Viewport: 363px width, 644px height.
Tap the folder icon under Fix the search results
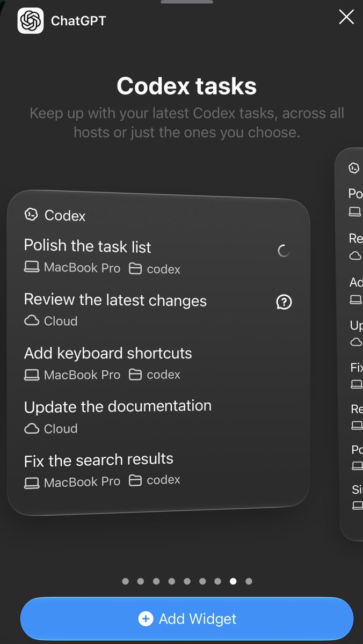point(136,480)
